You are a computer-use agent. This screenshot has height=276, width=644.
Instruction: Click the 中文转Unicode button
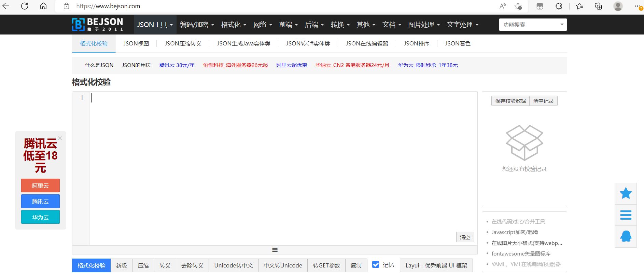283,265
